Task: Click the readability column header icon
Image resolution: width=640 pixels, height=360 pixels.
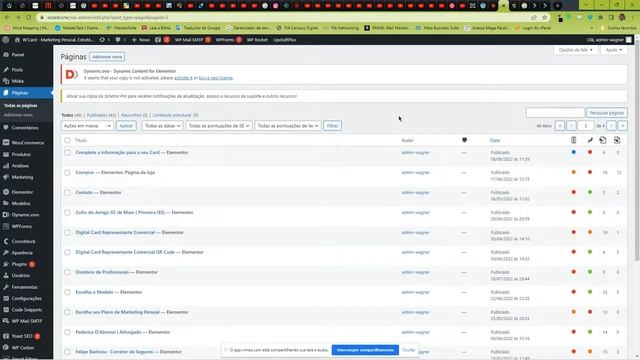Action: pos(590,140)
